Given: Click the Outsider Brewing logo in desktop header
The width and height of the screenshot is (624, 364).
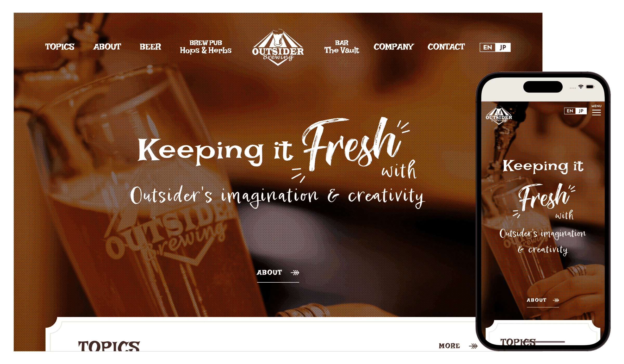Looking at the screenshot, I should tap(278, 47).
